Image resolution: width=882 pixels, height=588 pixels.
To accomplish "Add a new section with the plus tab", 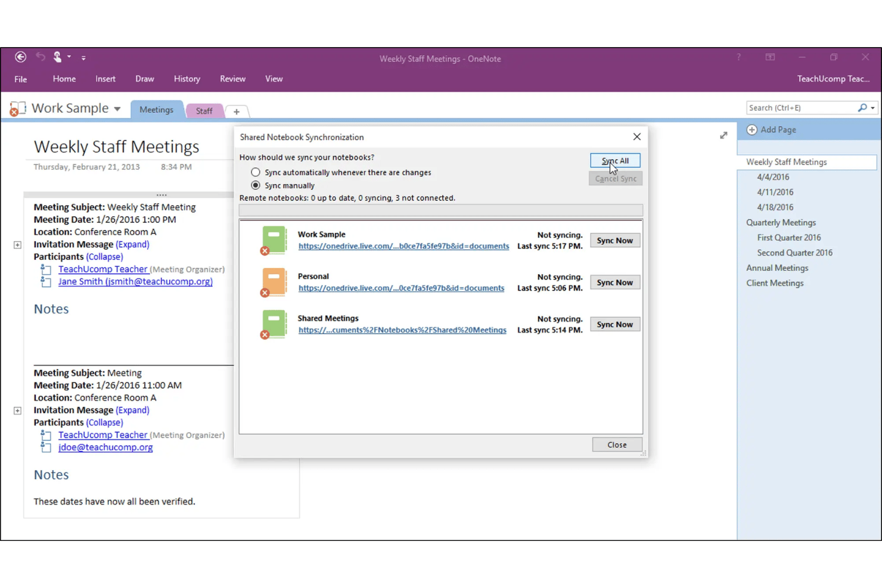I will pyautogui.click(x=237, y=111).
